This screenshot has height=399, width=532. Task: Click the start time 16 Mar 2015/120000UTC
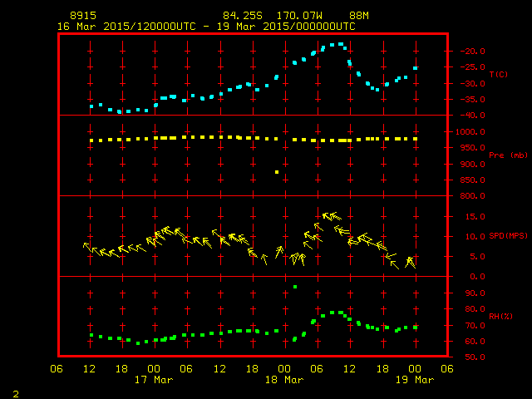point(126,27)
